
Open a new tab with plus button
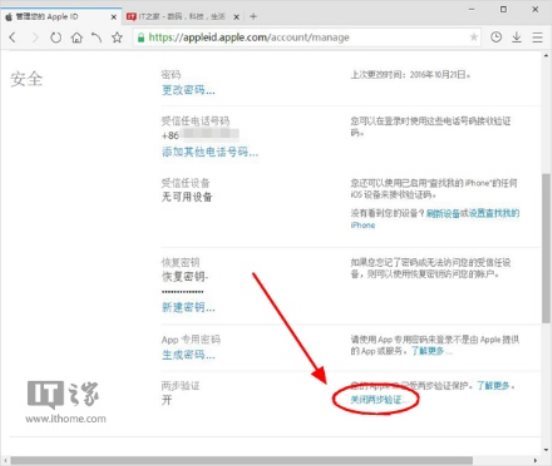(x=253, y=17)
